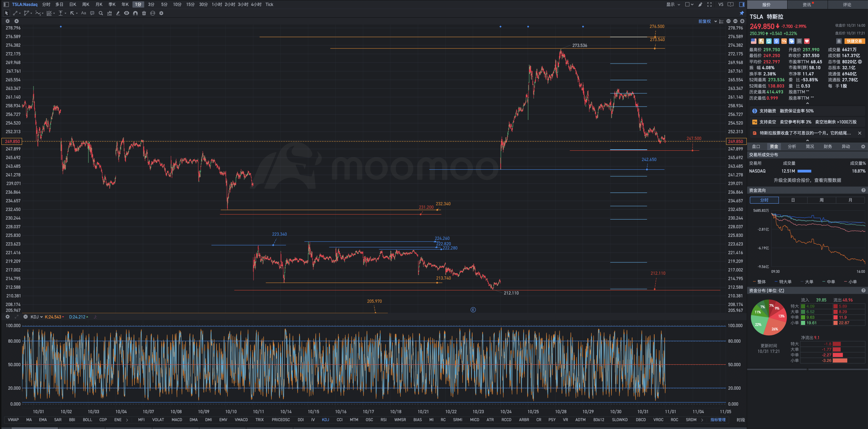Open the 盘口 order book tab
This screenshot has height=429, width=868.
pos(756,147)
